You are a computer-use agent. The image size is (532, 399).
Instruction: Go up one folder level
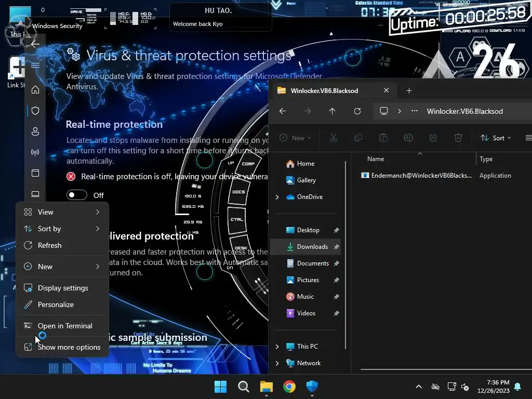tap(332, 111)
